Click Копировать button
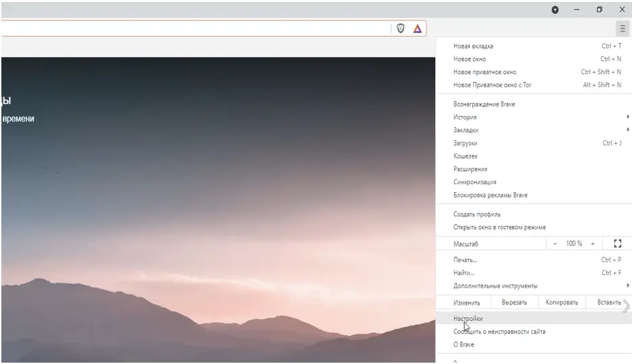634x364 pixels. coord(562,302)
